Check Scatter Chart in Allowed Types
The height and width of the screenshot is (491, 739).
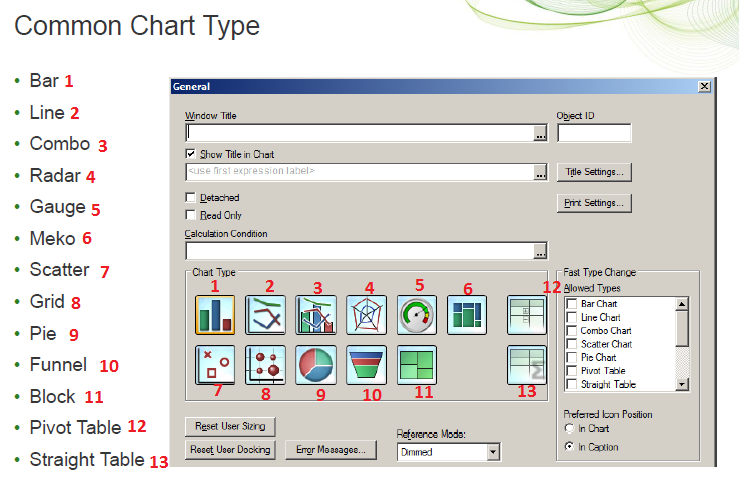pos(572,344)
